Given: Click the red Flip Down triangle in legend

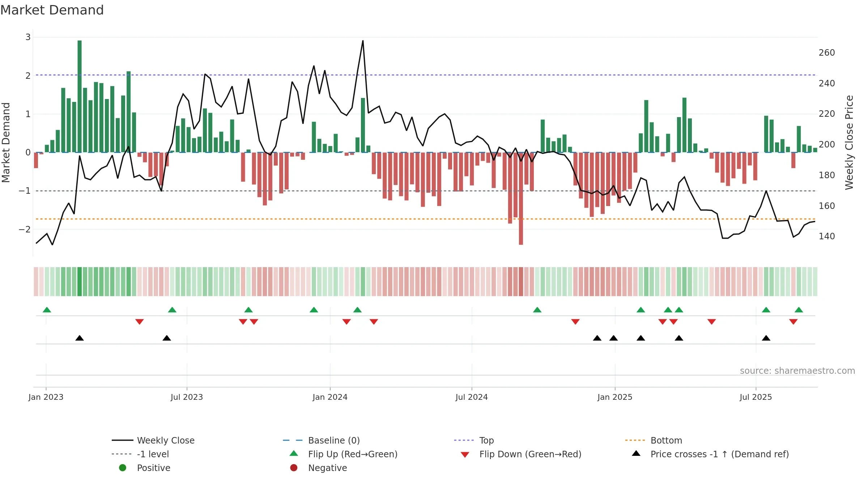Looking at the screenshot, I should [x=465, y=455].
